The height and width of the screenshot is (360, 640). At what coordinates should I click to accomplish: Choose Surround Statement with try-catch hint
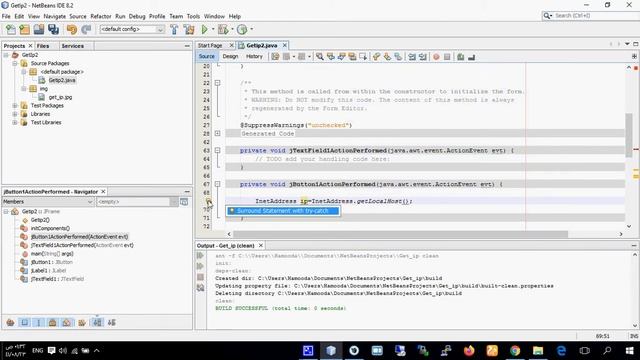point(283,211)
